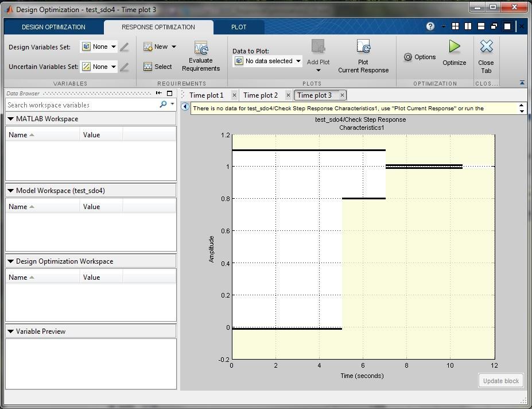Viewport: 532px width, 409px height.
Task: Click the help question mark icon
Action: 430,26
